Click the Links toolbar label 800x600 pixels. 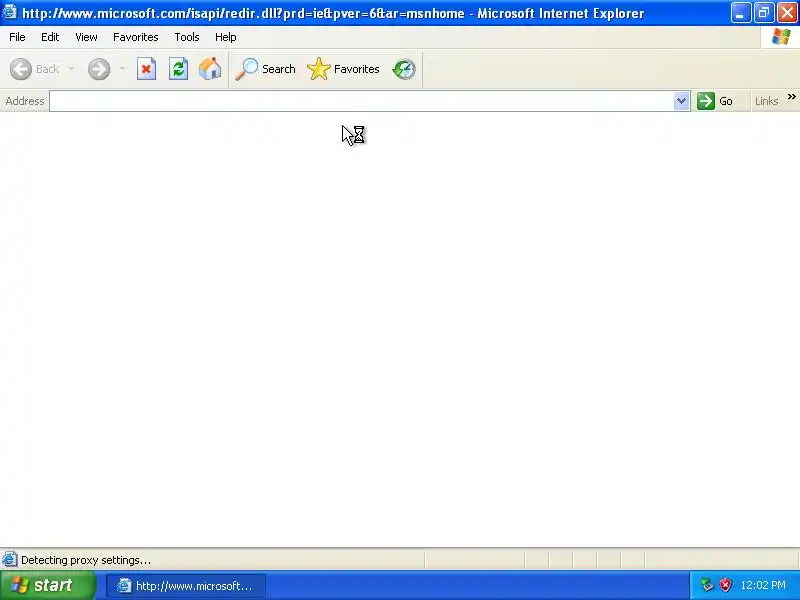click(766, 101)
